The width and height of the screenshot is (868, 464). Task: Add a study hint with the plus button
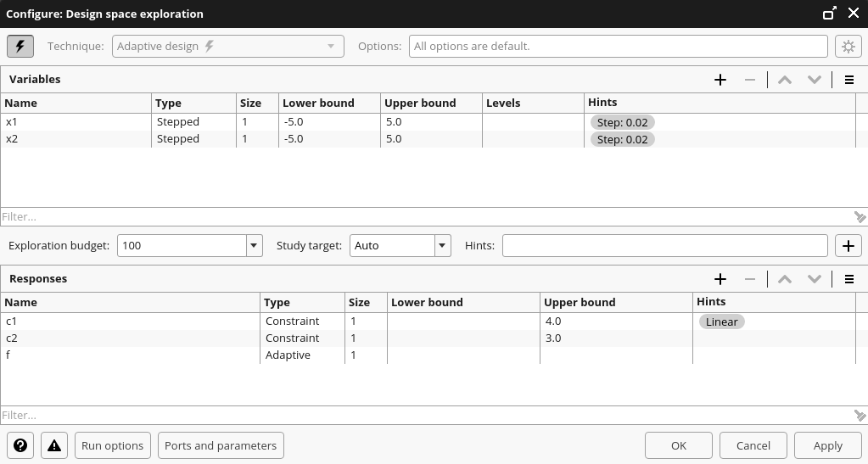tap(848, 245)
